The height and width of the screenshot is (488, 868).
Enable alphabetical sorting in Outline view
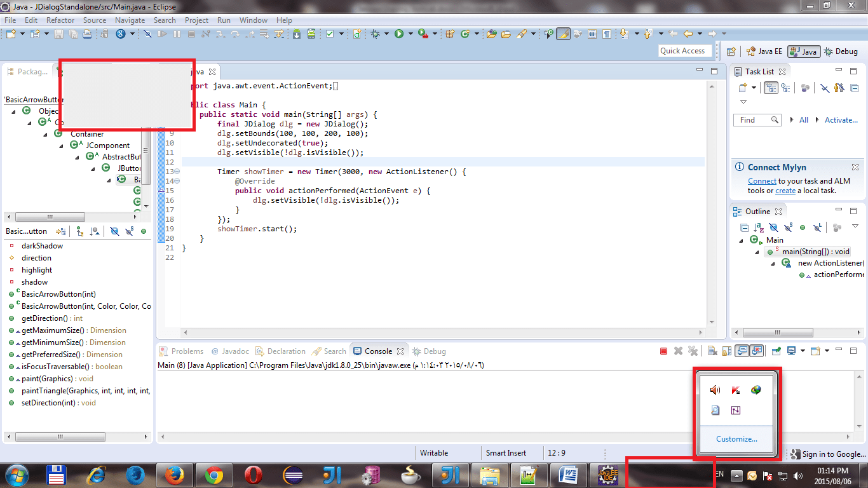(758, 228)
